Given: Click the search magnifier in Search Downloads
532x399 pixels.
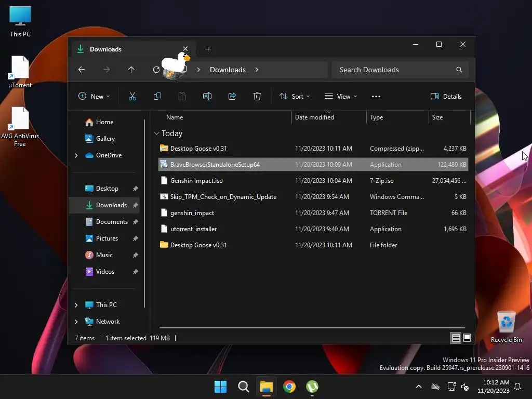Looking at the screenshot, I should click(x=459, y=70).
